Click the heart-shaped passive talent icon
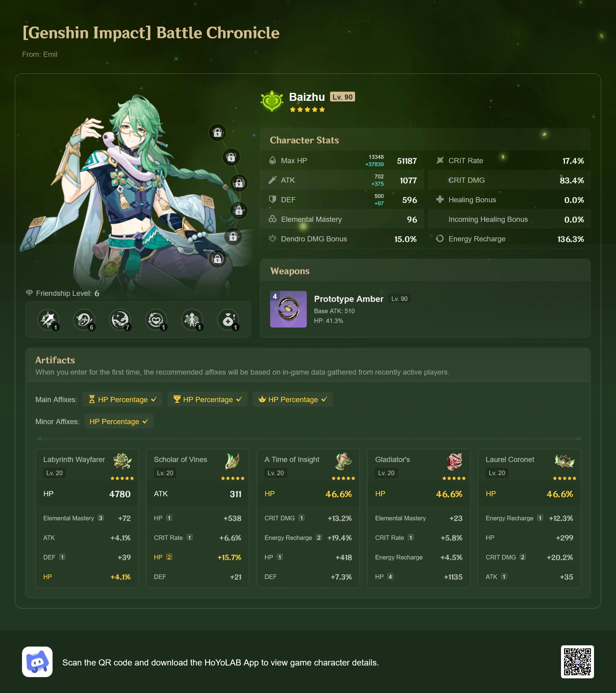616x693 pixels. [x=156, y=320]
